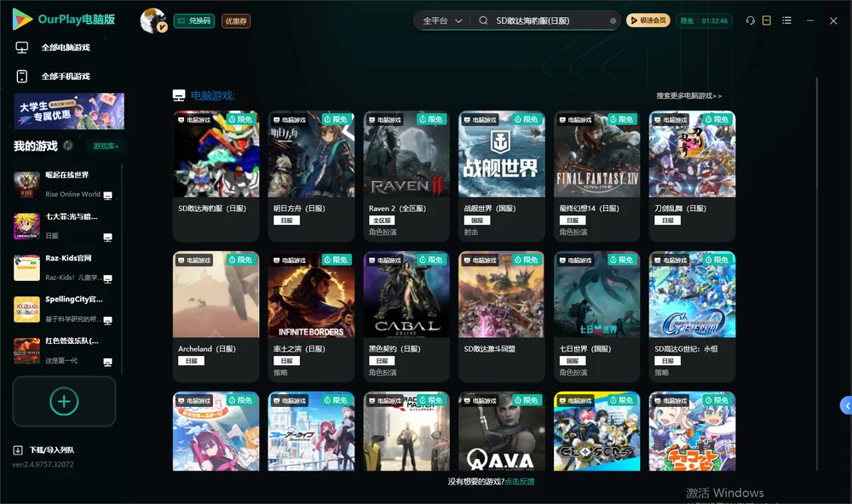The width and height of the screenshot is (852, 504).
Task: Refresh the 我的游戏 list
Action: click(68, 146)
